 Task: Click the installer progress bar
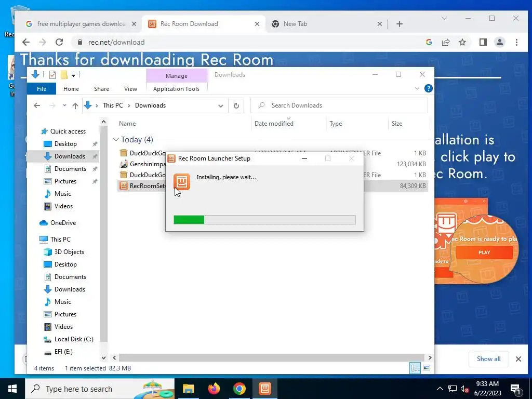(264, 220)
